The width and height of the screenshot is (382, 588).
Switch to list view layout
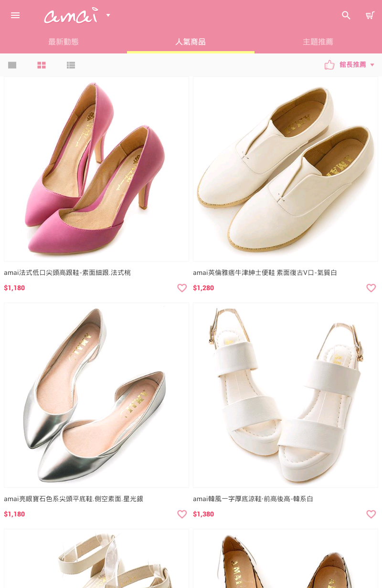[x=71, y=65]
